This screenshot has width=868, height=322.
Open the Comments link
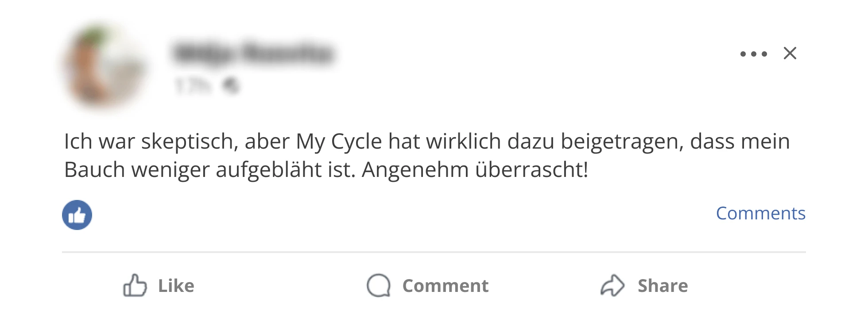point(761,213)
